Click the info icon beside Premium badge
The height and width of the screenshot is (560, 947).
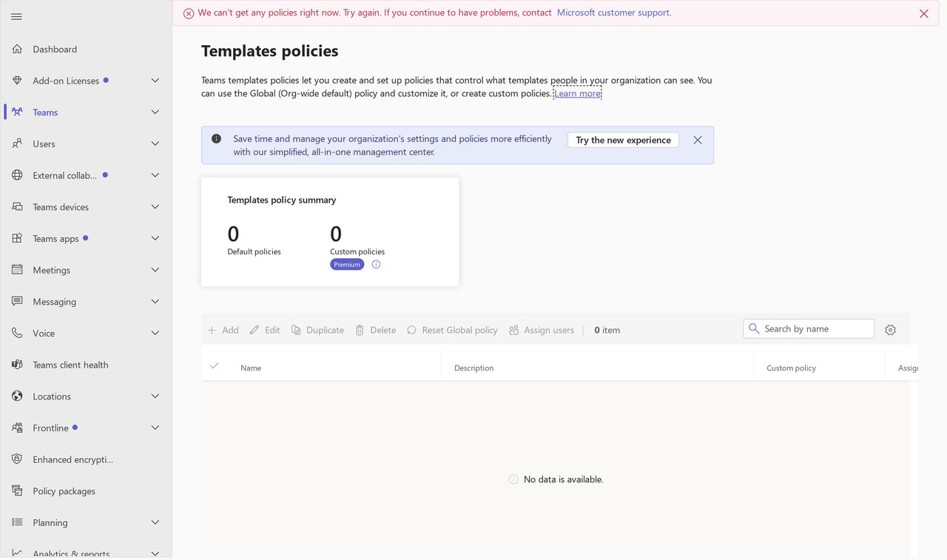coord(376,264)
